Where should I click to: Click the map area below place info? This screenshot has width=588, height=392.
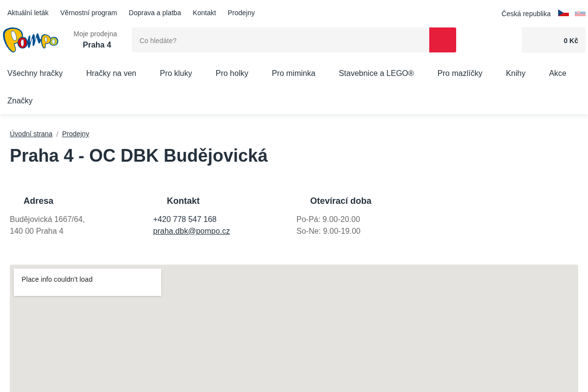click(x=294, y=343)
